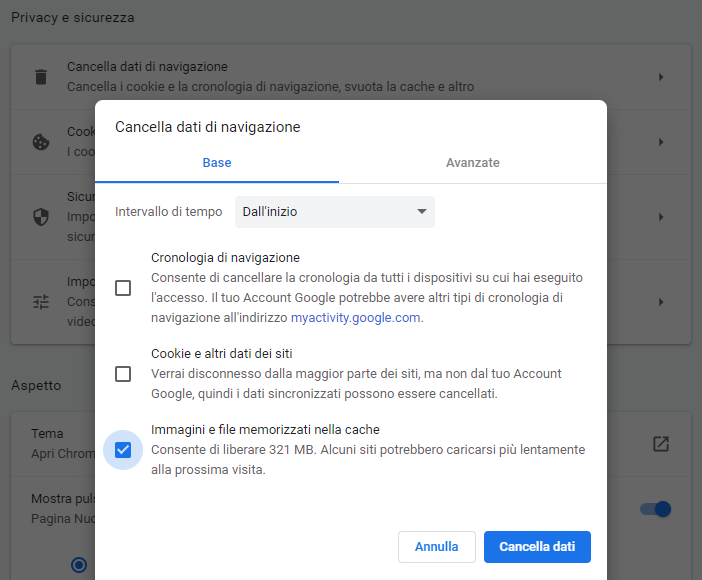This screenshot has width=702, height=580.
Task: Enable the Cookie e altri dati checkbox
Action: click(x=123, y=374)
